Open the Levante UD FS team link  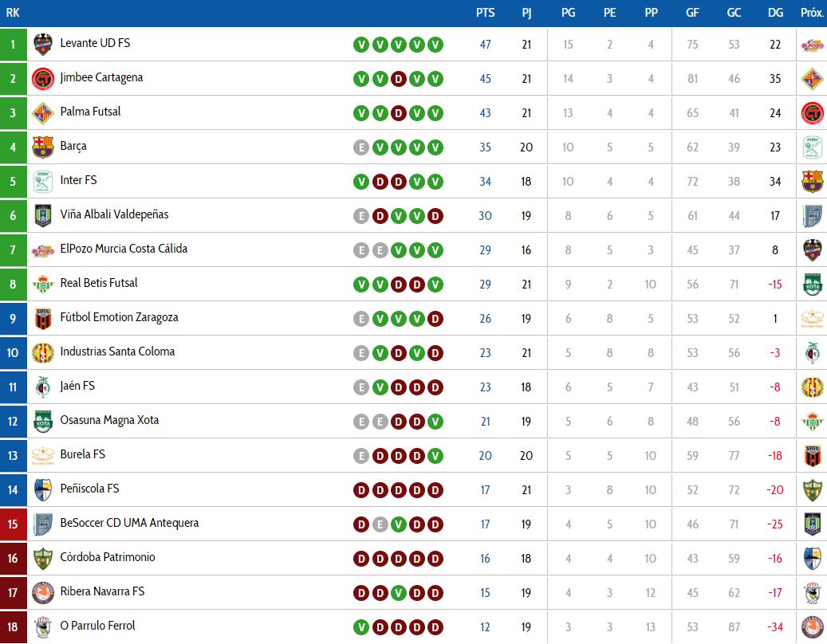[95, 43]
